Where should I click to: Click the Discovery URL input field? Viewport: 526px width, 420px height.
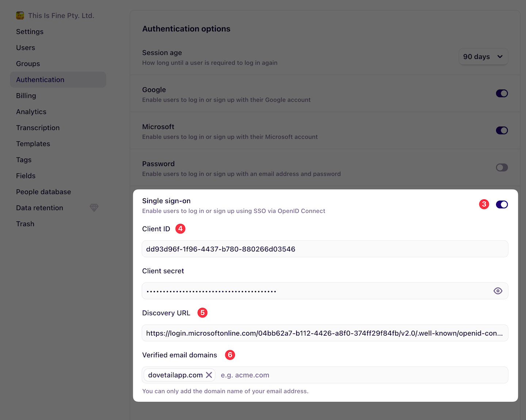pos(325,333)
